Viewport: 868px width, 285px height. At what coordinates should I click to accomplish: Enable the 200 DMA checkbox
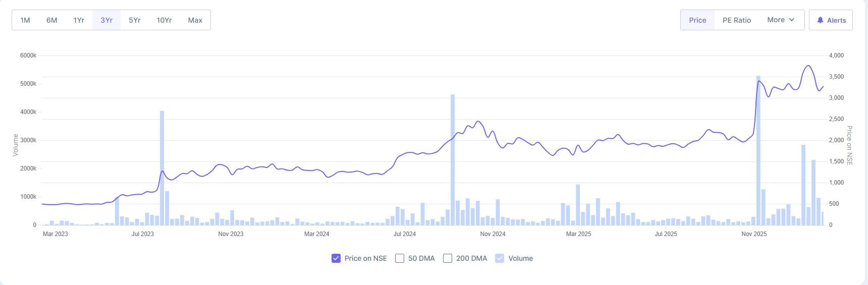click(x=448, y=258)
